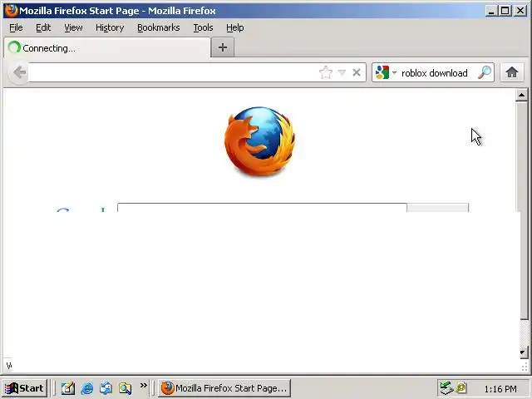This screenshot has height=399, width=532.
Task: Open the URL bar history dropdown arrow
Action: point(342,72)
